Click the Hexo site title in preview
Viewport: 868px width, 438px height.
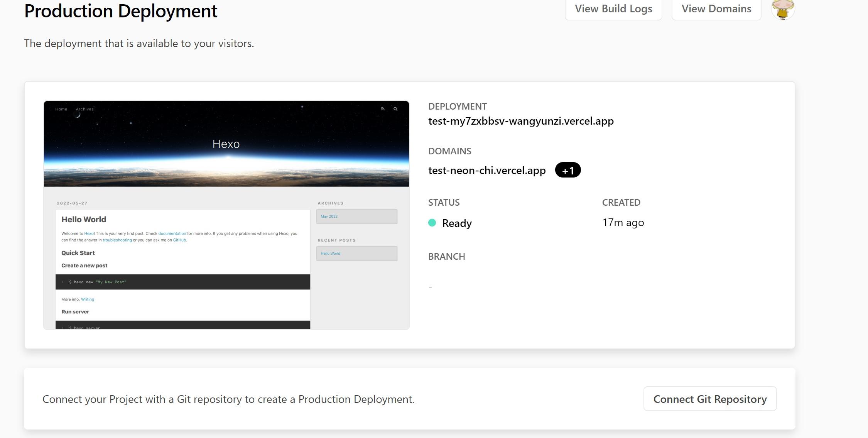(226, 144)
